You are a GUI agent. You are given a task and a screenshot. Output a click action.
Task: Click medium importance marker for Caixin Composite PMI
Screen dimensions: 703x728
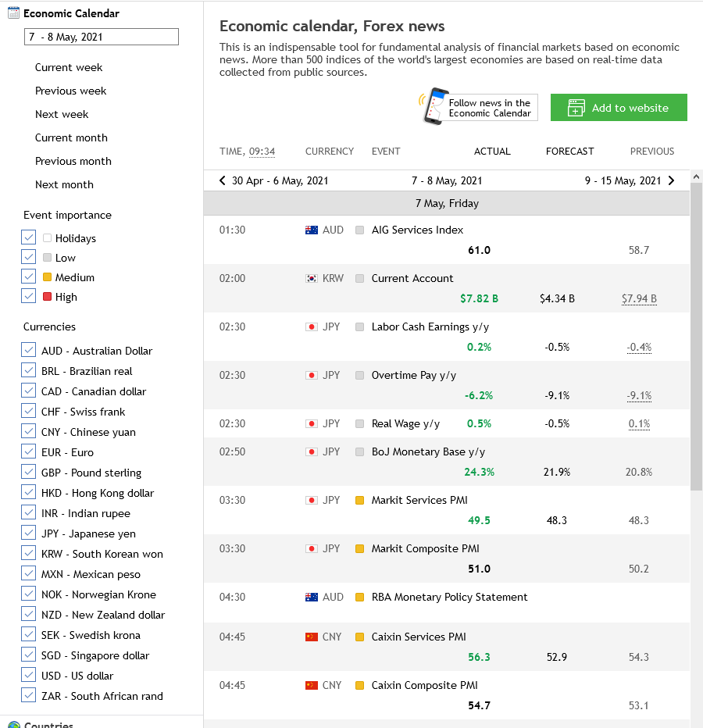pos(359,685)
